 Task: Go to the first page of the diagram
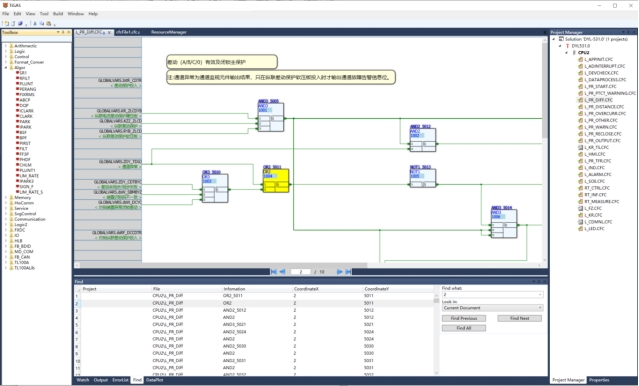pos(273,272)
